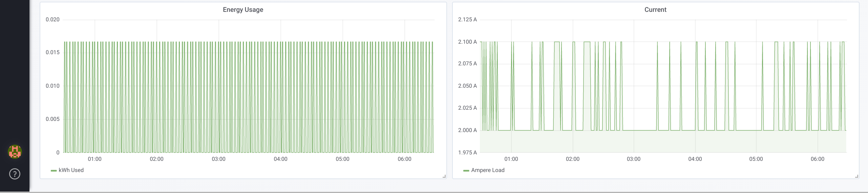Click the 02:00 time label in Current panel
This screenshot has width=868, height=193.
(573, 159)
